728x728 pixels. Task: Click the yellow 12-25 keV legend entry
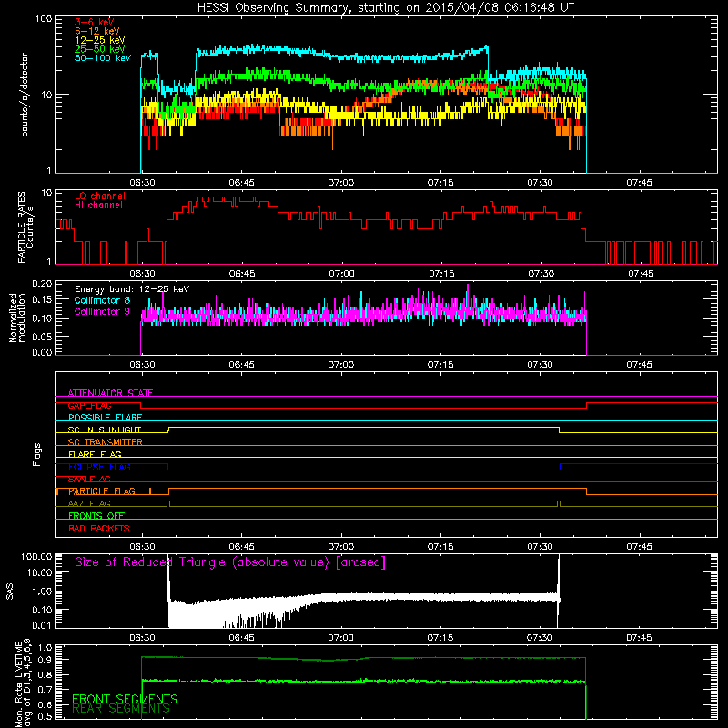(x=100, y=40)
